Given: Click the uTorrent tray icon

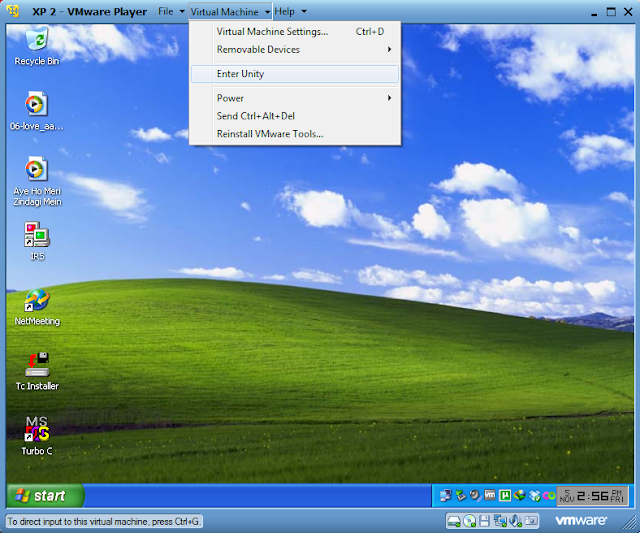Looking at the screenshot, I should click(x=505, y=495).
